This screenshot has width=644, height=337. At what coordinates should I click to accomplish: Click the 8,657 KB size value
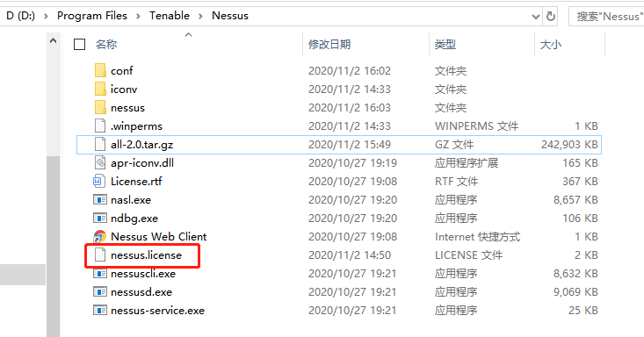tap(575, 200)
